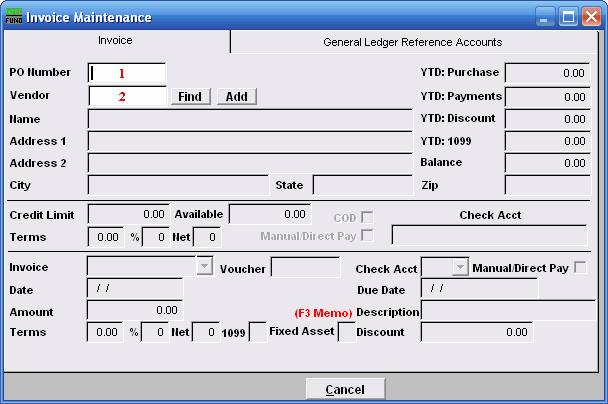Click the vendor Check Acct wide field
This screenshot has height=404, width=608.
[x=489, y=235]
